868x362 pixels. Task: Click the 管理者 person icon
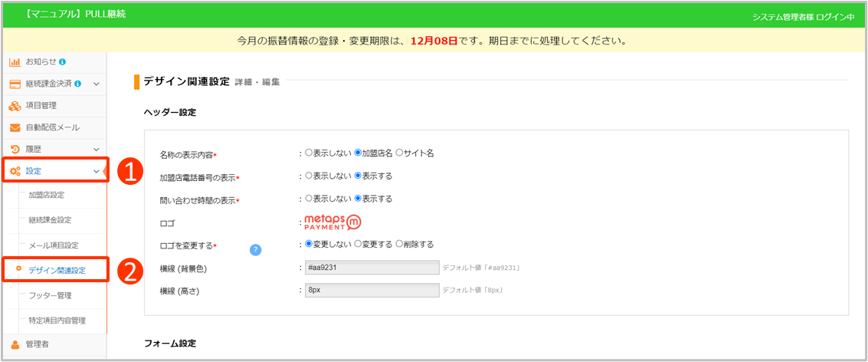point(15,344)
